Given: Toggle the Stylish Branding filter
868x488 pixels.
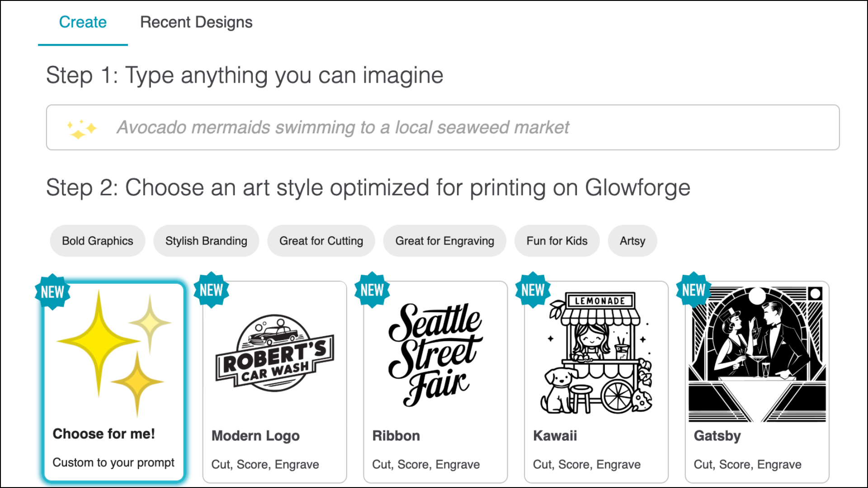Looking at the screenshot, I should click(x=206, y=241).
